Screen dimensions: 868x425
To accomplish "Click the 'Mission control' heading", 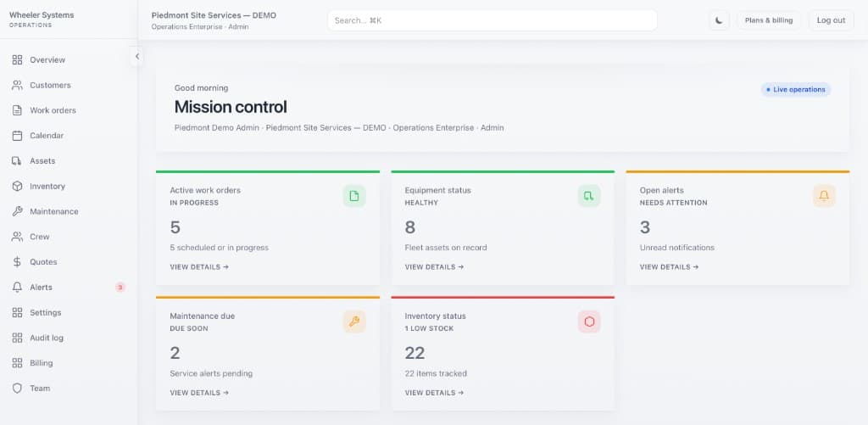I will coord(231,107).
